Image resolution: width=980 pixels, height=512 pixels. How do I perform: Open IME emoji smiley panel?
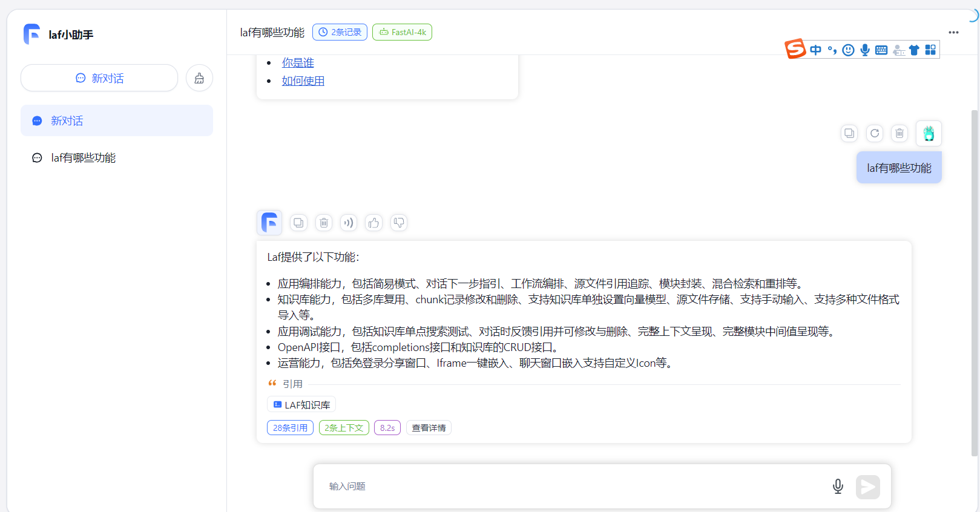click(849, 50)
